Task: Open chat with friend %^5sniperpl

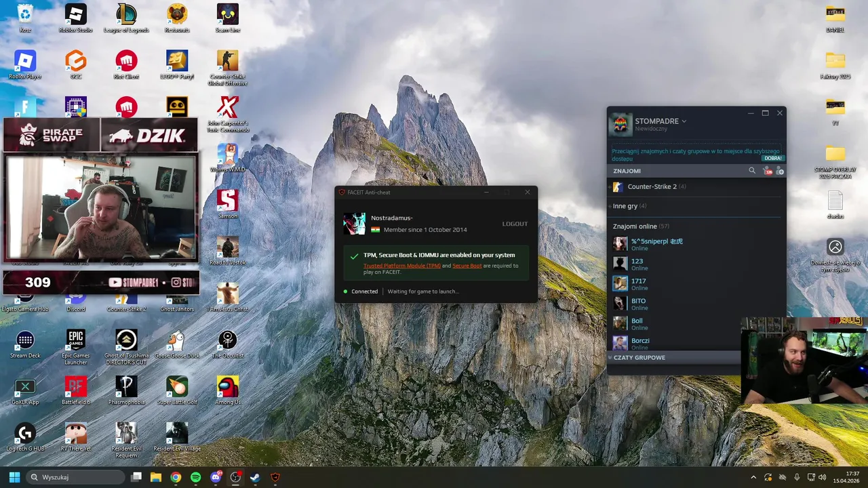Action: 696,244
